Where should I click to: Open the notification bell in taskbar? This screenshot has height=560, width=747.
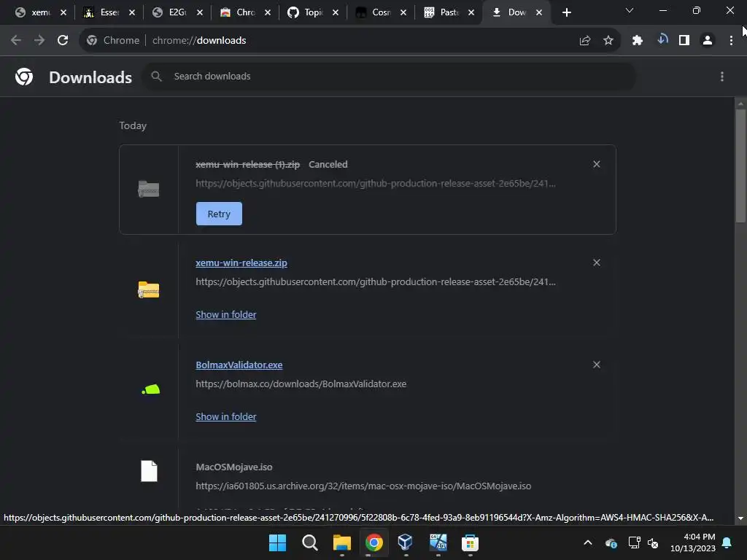pos(727,542)
